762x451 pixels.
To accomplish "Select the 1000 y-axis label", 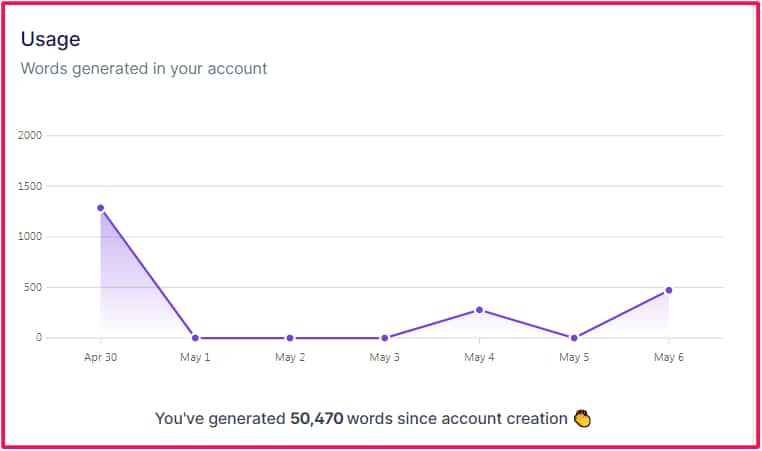I will pyautogui.click(x=32, y=237).
